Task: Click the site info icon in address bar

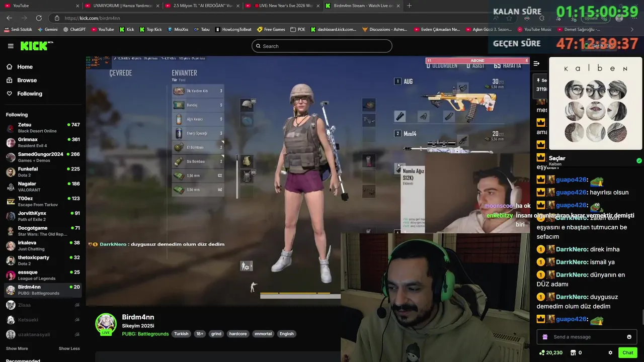Action: click(x=57, y=18)
